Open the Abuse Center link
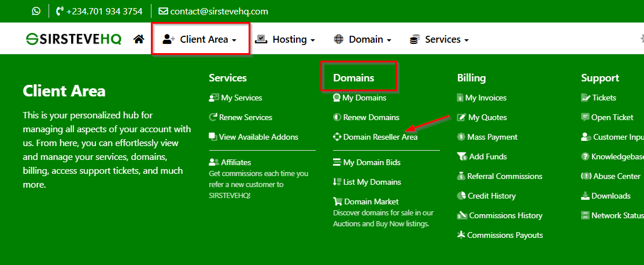The image size is (644, 265). coord(617,177)
